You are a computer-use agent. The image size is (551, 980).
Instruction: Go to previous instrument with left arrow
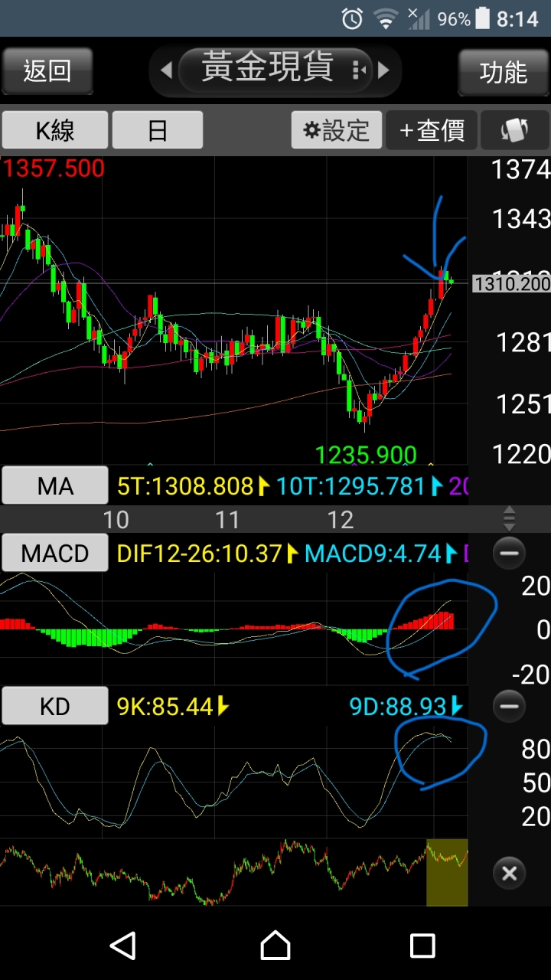pos(166,71)
